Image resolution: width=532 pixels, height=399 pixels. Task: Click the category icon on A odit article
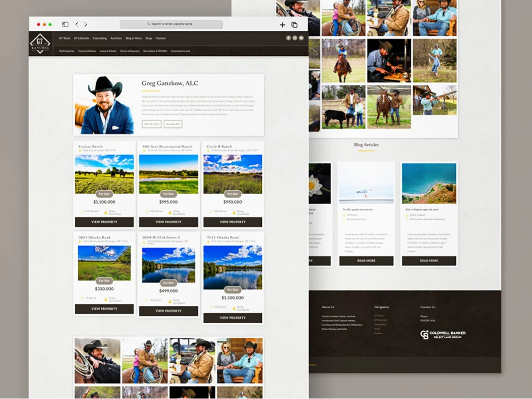pos(344,219)
